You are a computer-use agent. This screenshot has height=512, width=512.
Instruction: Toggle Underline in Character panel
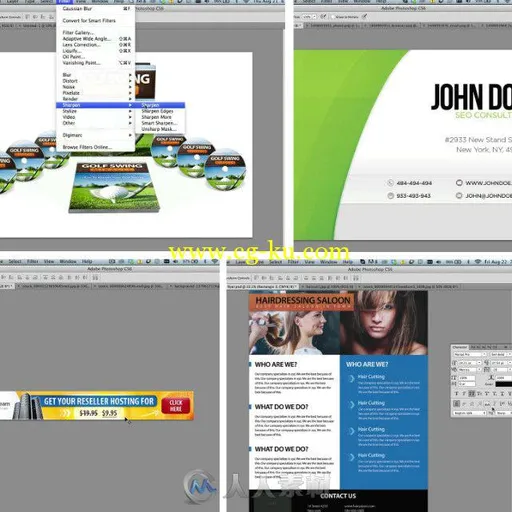click(x=502, y=393)
